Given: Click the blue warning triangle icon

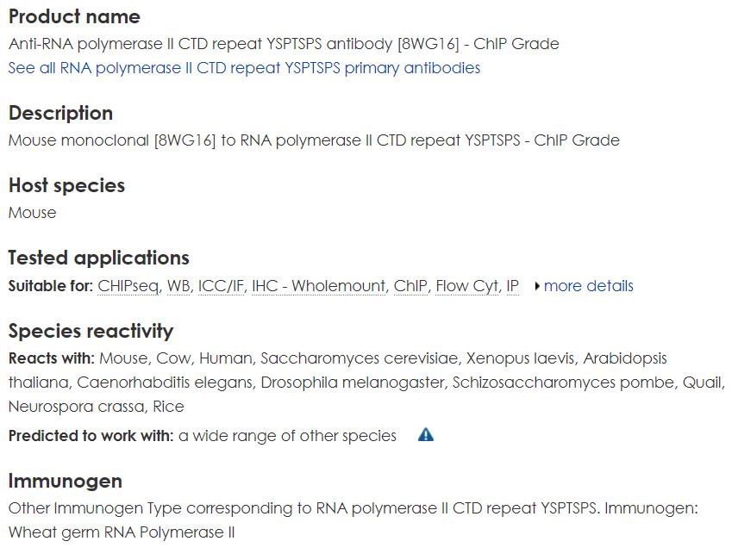Looking at the screenshot, I should pos(426,434).
